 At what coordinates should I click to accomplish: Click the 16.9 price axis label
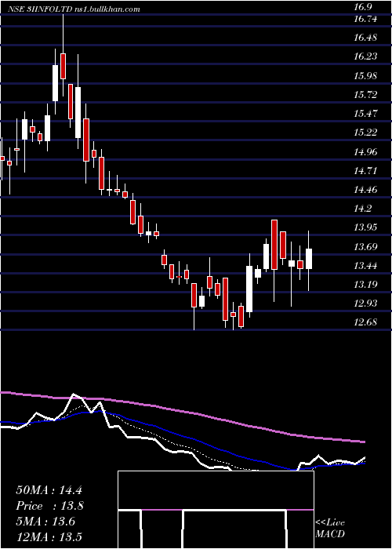coord(364,7)
